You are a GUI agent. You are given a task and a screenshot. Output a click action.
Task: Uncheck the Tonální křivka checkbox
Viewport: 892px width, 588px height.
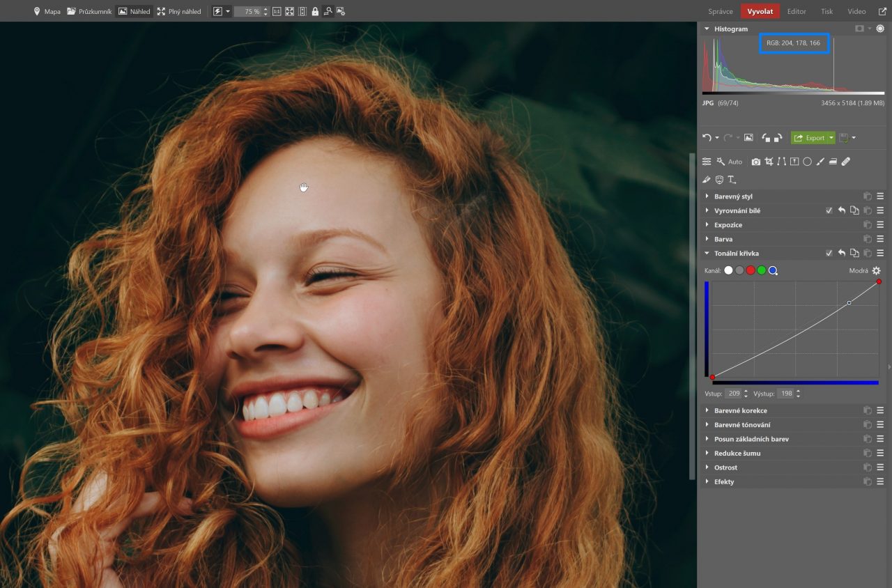pyautogui.click(x=829, y=254)
